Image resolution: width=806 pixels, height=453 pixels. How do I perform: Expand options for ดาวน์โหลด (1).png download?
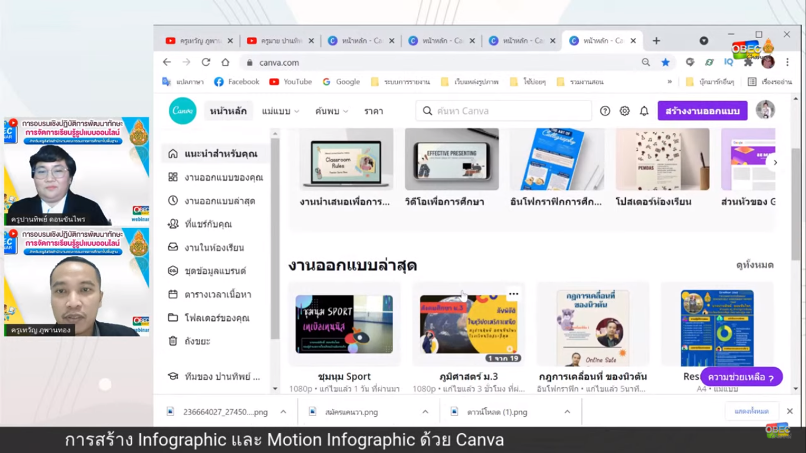click(567, 412)
